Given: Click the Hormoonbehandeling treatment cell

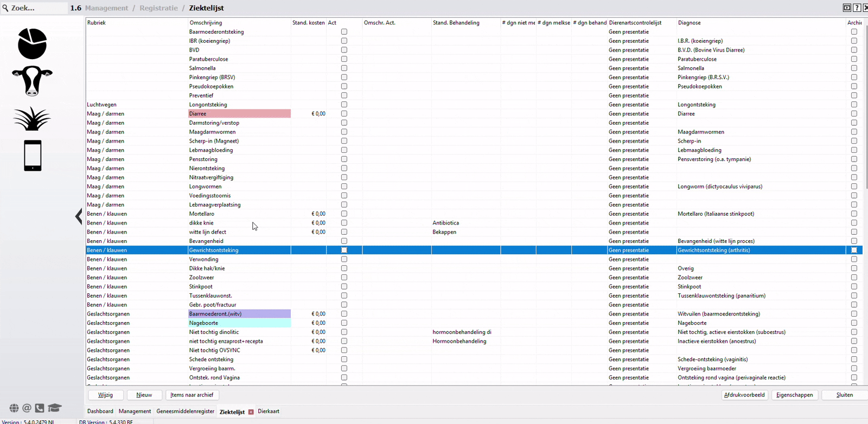Looking at the screenshot, I should [465, 341].
